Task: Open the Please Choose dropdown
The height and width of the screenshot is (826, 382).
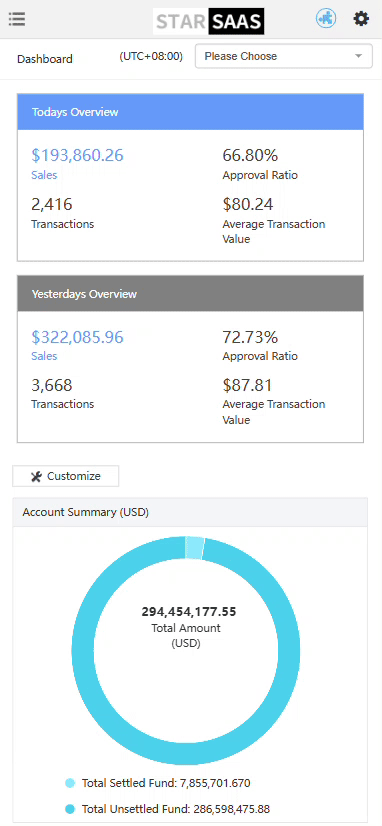Action: coord(284,56)
